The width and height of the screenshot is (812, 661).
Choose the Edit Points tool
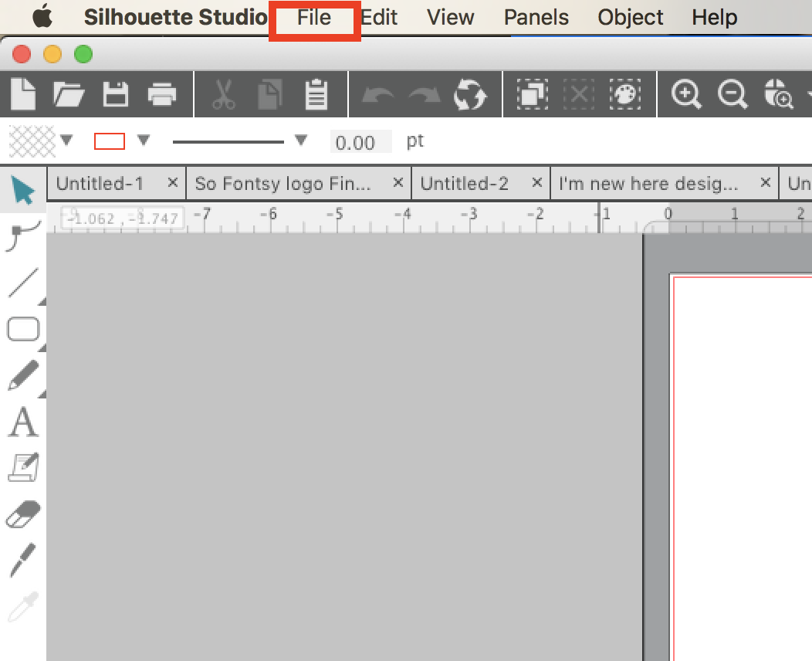(x=23, y=236)
